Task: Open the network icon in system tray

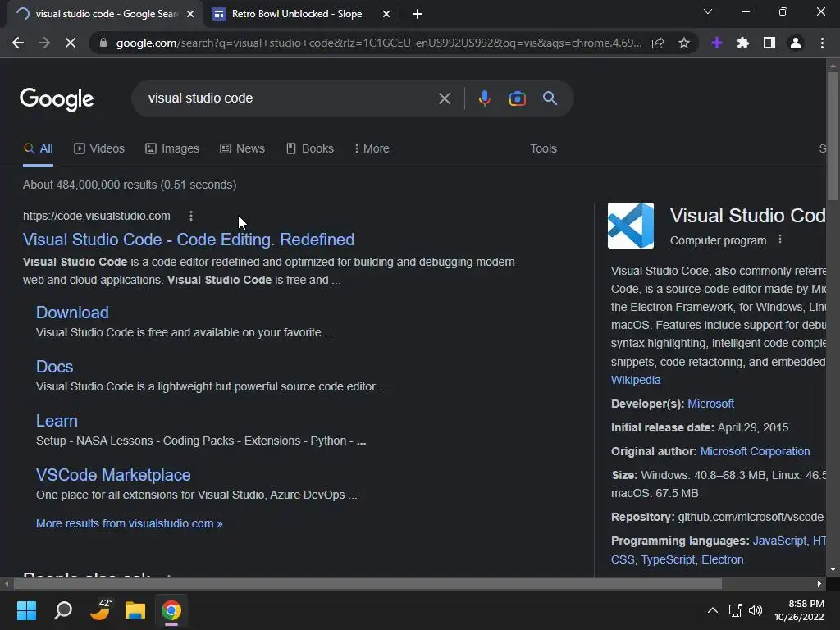Action: coord(736,610)
